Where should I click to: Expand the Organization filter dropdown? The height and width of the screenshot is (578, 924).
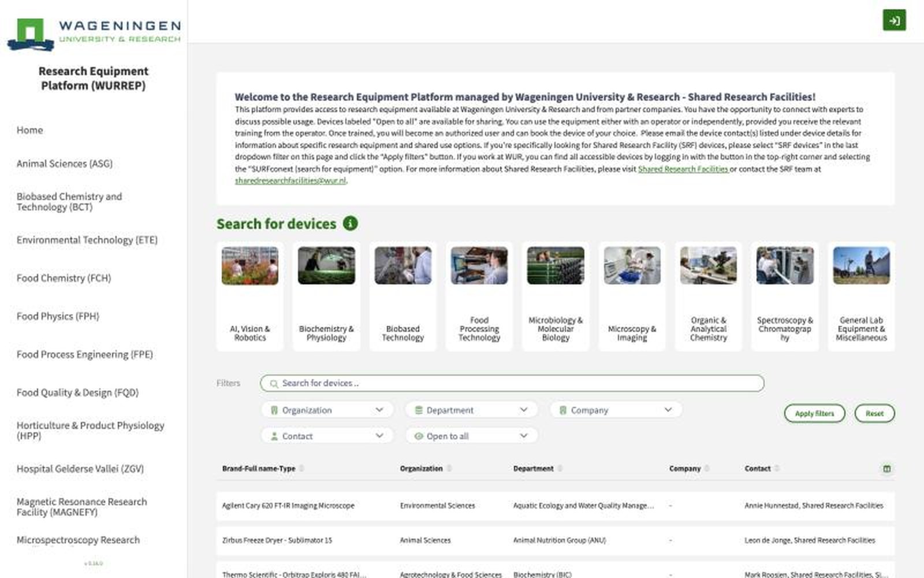(x=327, y=410)
